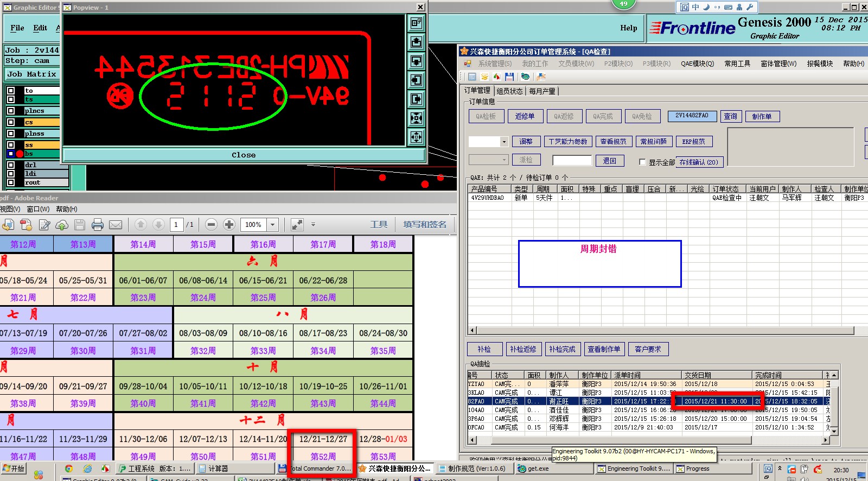Click the 查询 button
The width and height of the screenshot is (868, 481).
[x=731, y=116]
